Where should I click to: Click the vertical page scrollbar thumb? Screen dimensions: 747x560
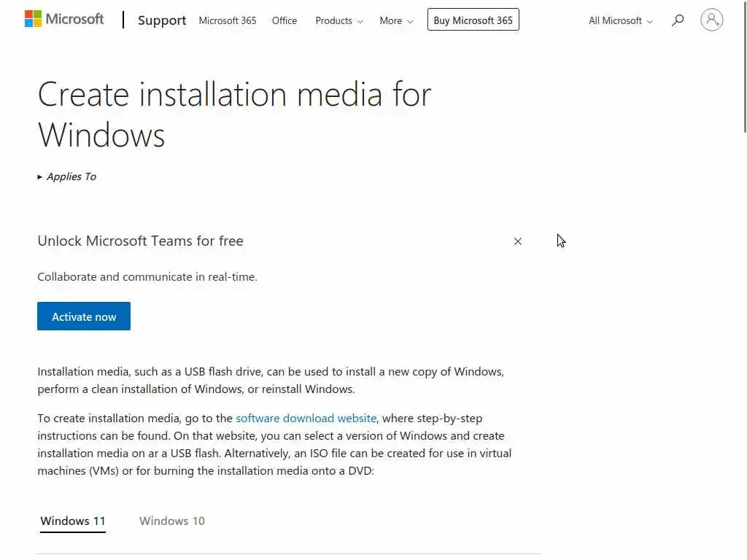(744, 73)
